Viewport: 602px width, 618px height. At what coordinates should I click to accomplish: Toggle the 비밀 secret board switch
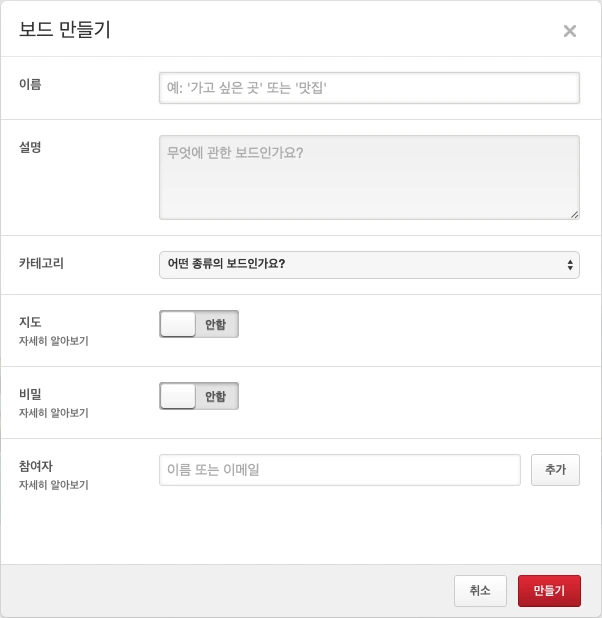click(x=199, y=396)
